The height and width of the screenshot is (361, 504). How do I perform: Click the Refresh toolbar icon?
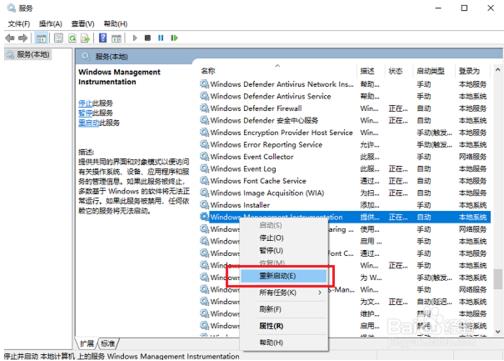(x=72, y=38)
